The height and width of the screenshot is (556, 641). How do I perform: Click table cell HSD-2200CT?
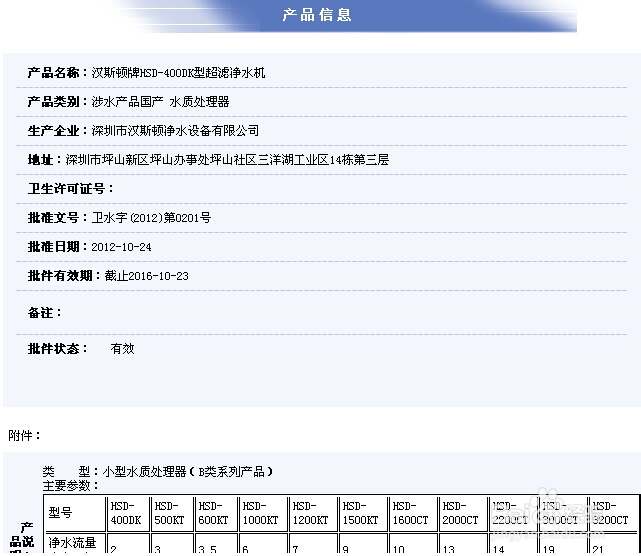[x=513, y=513]
